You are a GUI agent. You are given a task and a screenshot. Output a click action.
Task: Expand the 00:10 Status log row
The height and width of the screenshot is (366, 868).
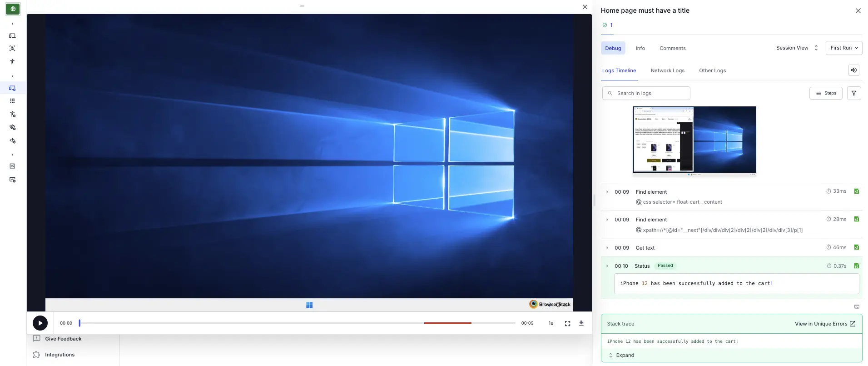[607, 266]
